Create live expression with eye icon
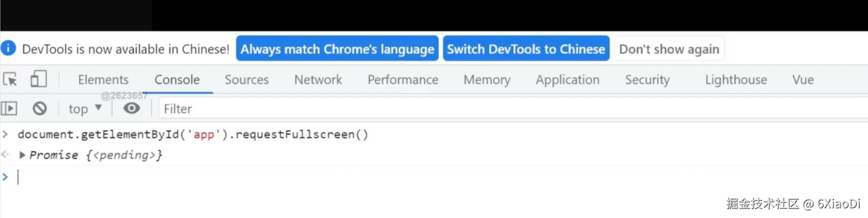868x218 pixels. (131, 109)
